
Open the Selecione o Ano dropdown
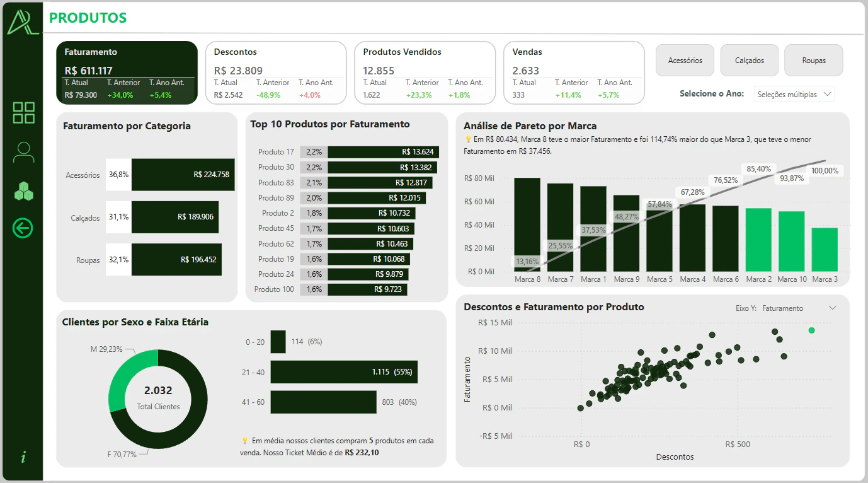(794, 94)
